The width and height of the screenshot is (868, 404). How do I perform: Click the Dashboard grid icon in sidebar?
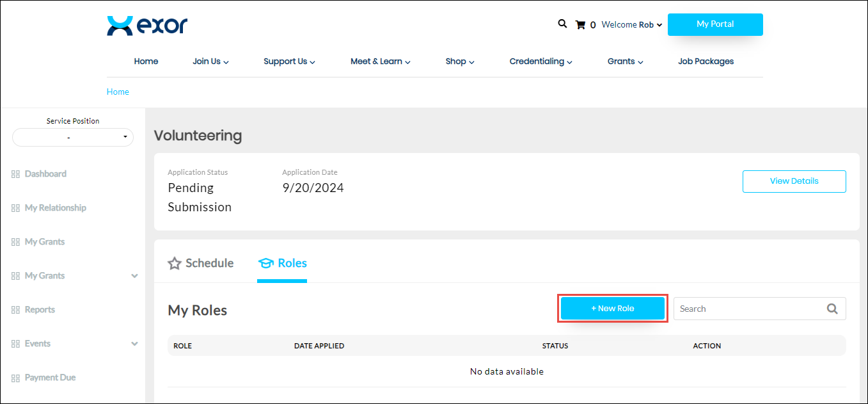(x=15, y=174)
